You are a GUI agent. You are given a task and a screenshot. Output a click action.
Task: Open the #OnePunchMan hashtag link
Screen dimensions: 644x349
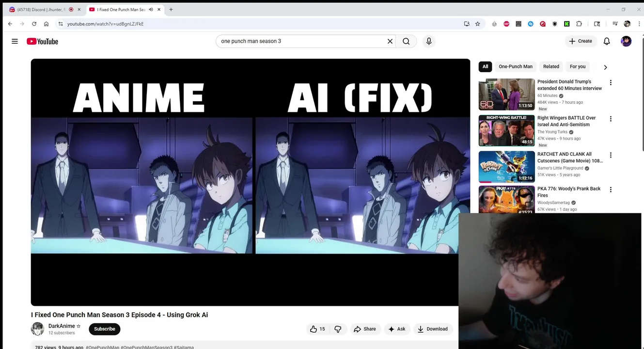(x=102, y=347)
